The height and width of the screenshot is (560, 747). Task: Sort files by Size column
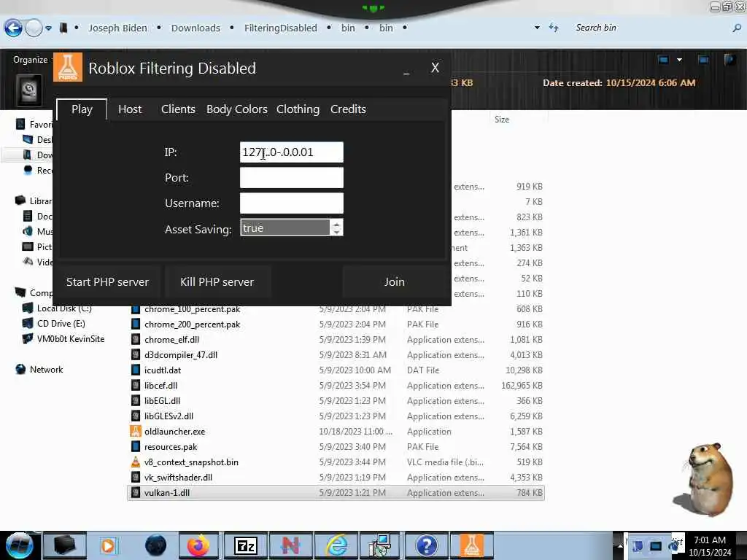click(x=502, y=120)
